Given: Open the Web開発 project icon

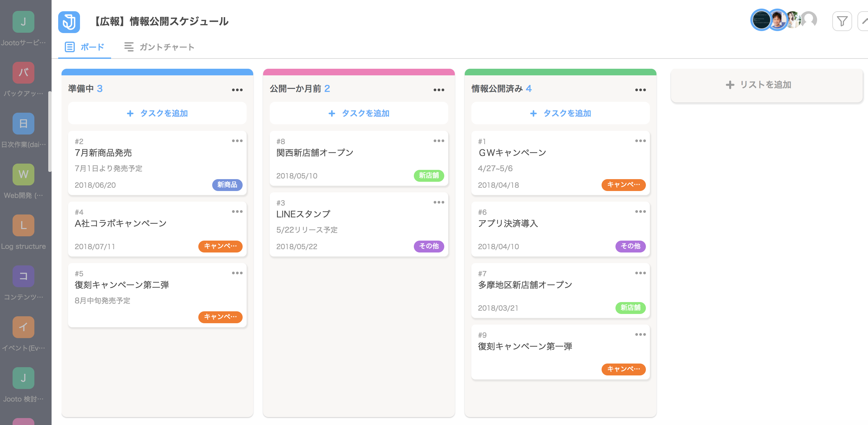Looking at the screenshot, I should click(23, 174).
